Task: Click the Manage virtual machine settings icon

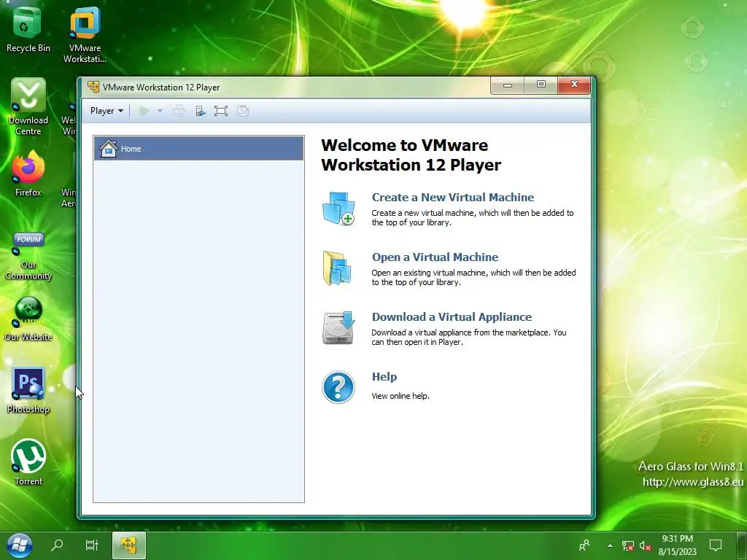Action: point(200,111)
